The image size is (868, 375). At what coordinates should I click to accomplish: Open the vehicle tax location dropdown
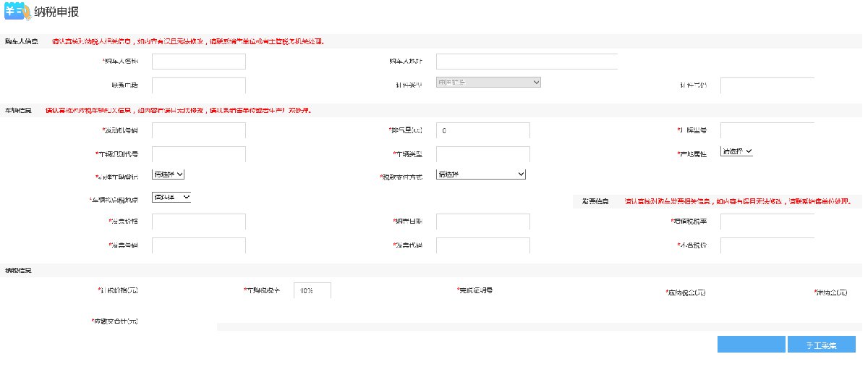pos(171,197)
